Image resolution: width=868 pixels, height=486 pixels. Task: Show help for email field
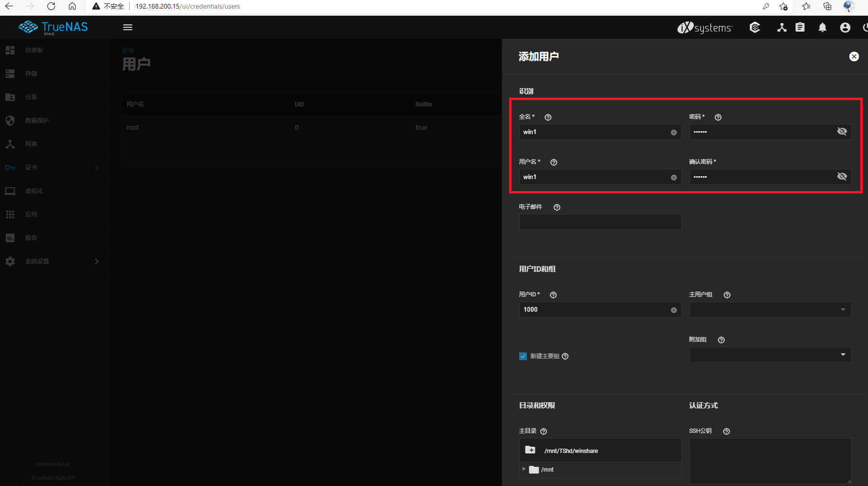557,207
